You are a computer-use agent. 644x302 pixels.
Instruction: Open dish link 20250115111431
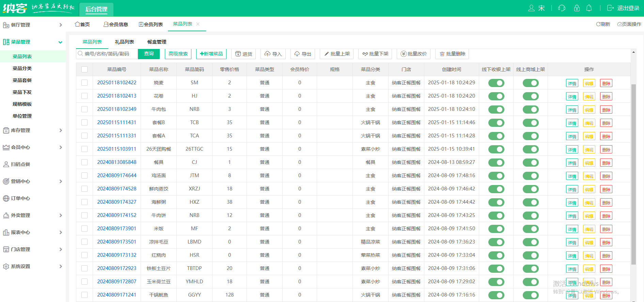point(116,122)
